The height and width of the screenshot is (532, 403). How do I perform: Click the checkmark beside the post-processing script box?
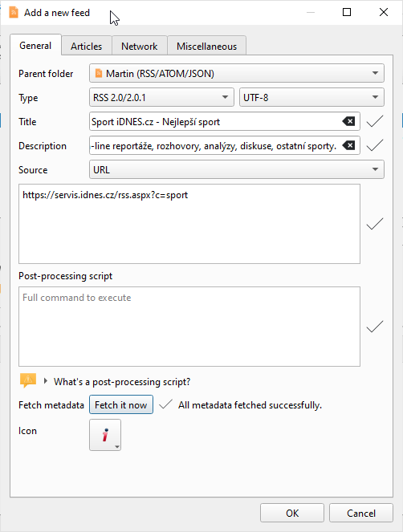point(375,327)
